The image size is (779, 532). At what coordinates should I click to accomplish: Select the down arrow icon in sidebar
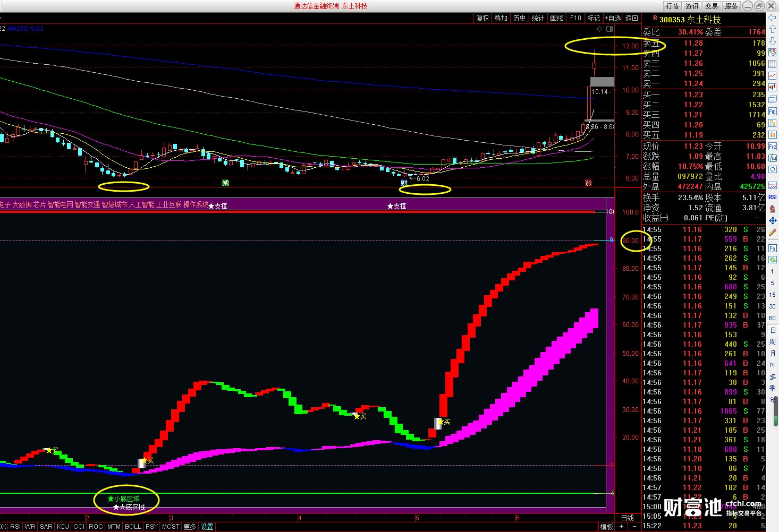(x=772, y=41)
